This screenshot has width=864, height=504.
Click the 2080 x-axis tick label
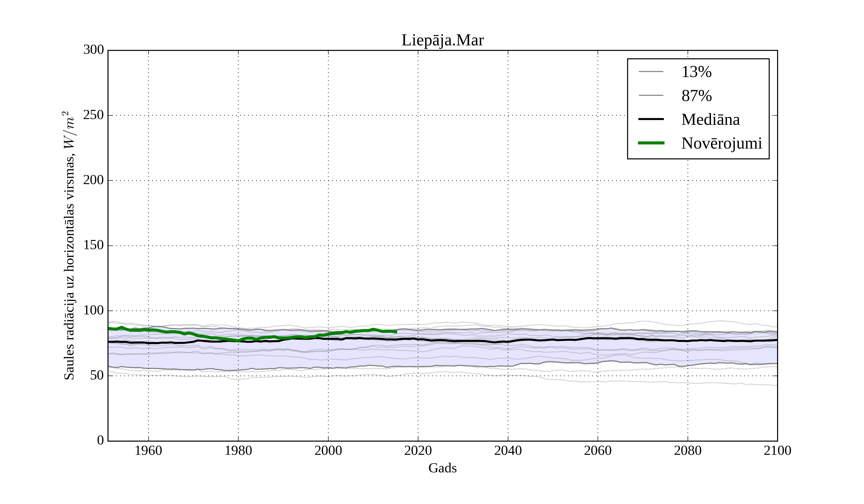point(687,450)
